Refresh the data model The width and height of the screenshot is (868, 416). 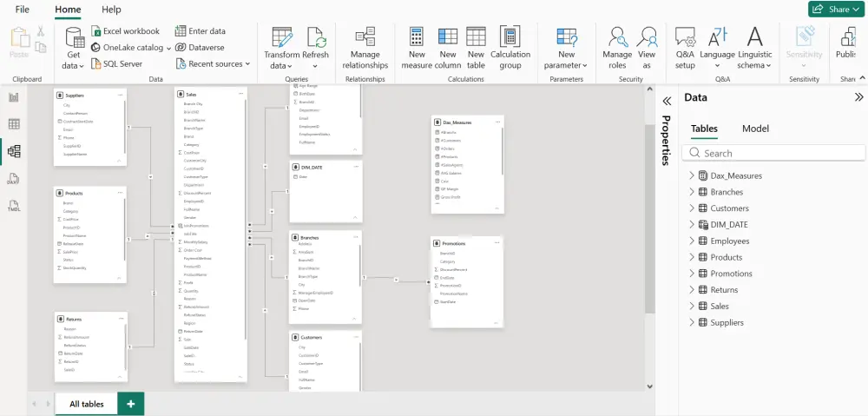316,48
